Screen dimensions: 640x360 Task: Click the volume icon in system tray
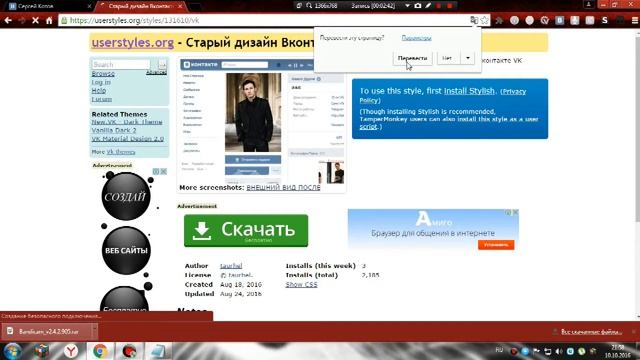coord(559,351)
